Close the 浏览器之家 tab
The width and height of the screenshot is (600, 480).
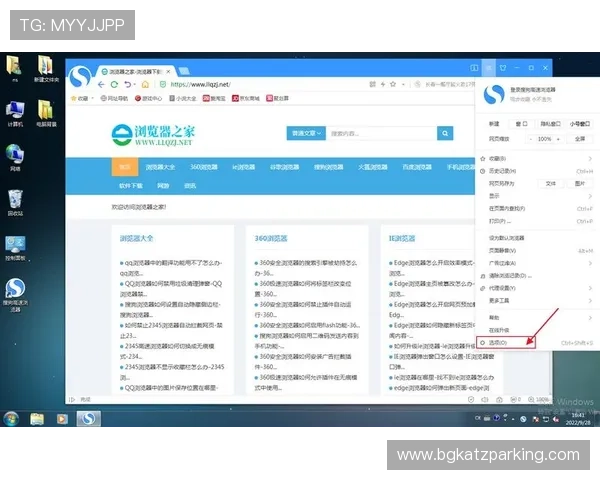click(168, 72)
